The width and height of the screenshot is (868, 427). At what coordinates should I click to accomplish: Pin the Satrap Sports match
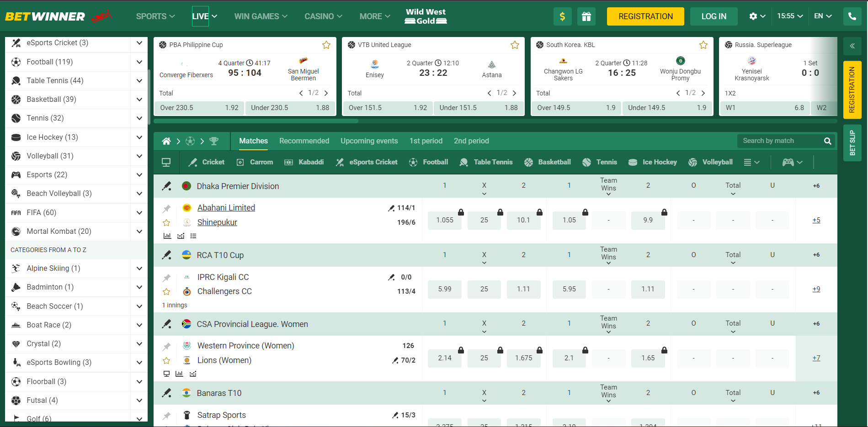[166, 416]
